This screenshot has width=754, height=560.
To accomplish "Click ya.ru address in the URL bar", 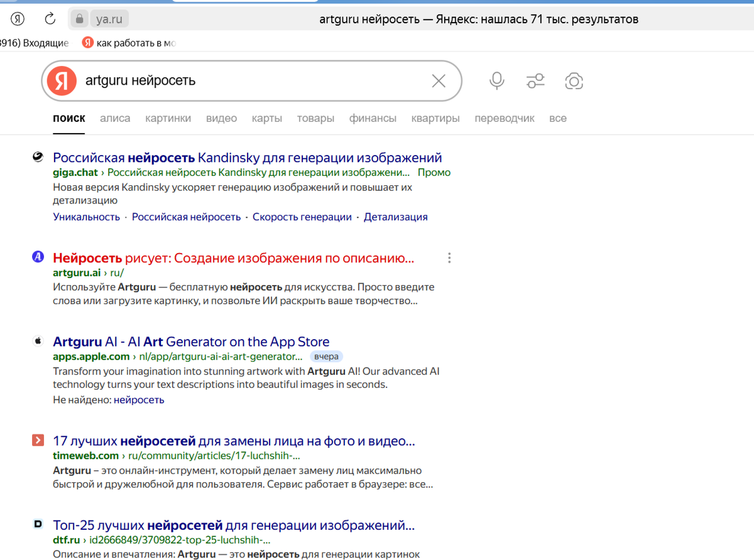I will 109,19.
